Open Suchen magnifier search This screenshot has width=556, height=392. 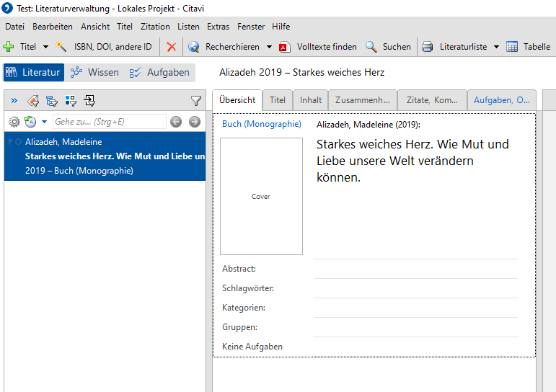(388, 46)
